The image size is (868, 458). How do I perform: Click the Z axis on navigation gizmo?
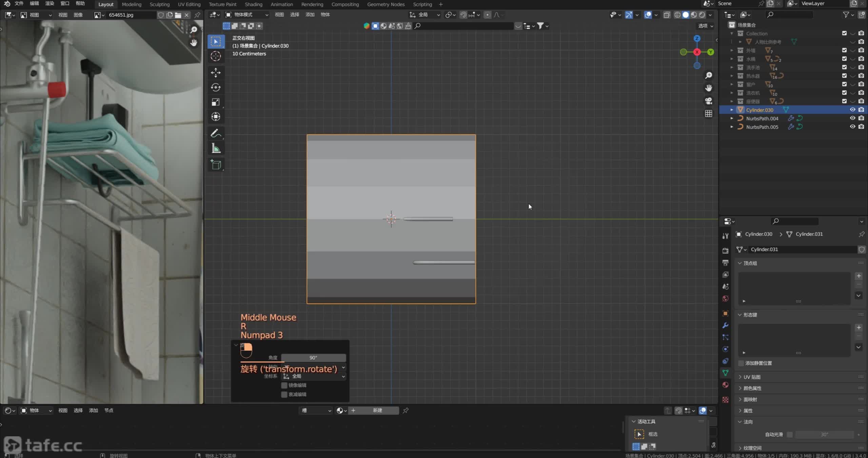click(697, 38)
